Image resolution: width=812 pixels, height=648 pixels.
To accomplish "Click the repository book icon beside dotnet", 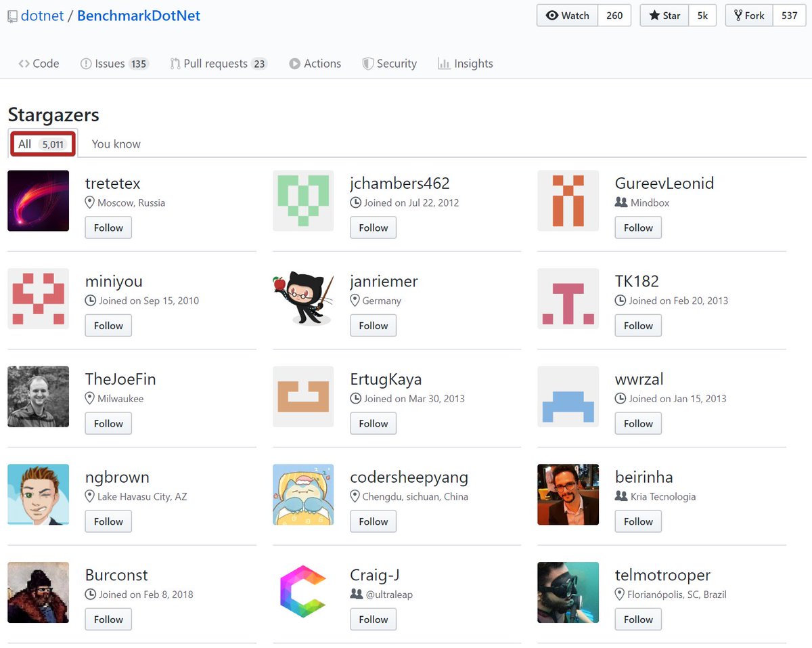I will click(x=12, y=16).
